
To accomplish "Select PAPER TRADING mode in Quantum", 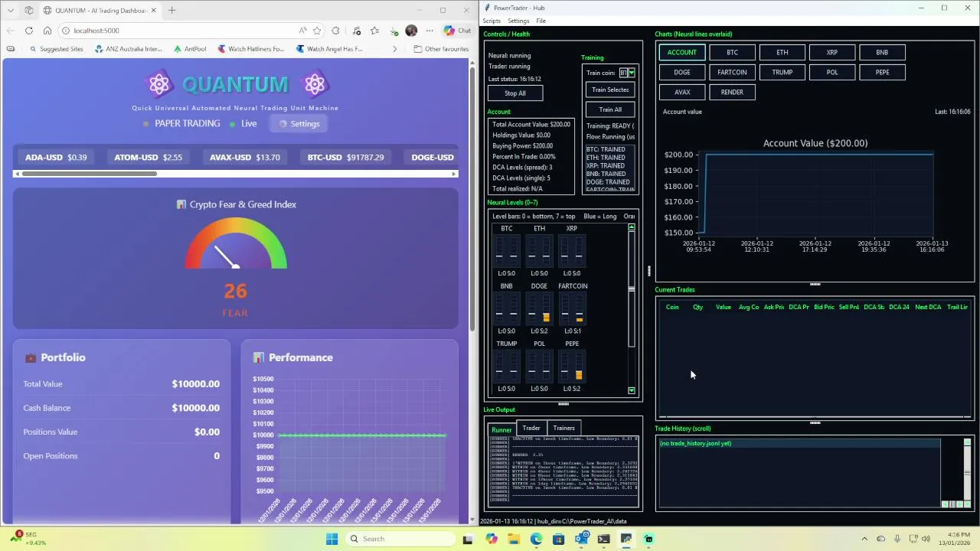I will [181, 123].
